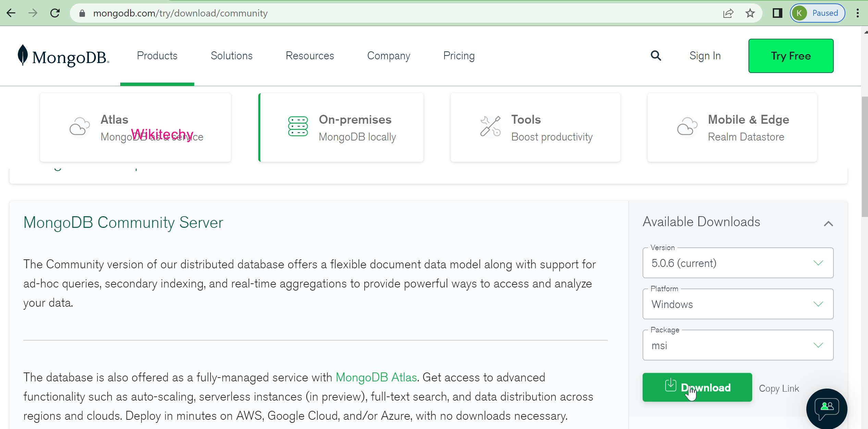Open Chrome three-dot menu
The height and width of the screenshot is (429, 868).
coord(857,13)
